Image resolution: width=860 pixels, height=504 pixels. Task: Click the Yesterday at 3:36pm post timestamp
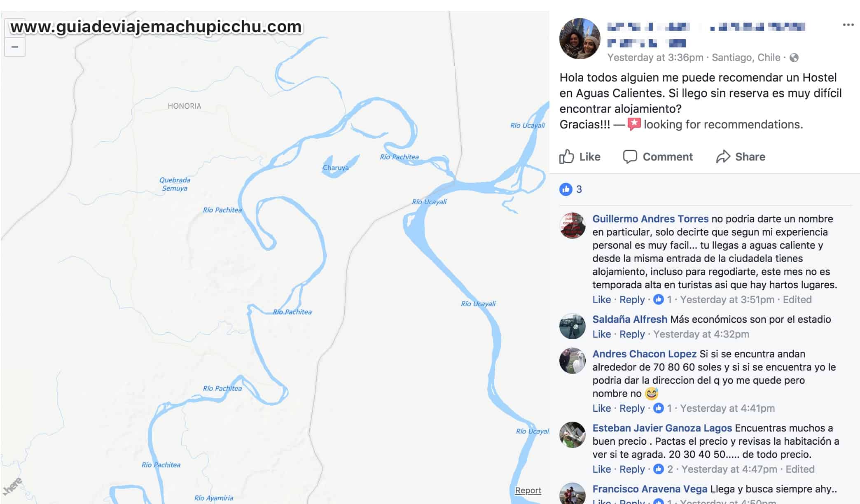point(655,57)
